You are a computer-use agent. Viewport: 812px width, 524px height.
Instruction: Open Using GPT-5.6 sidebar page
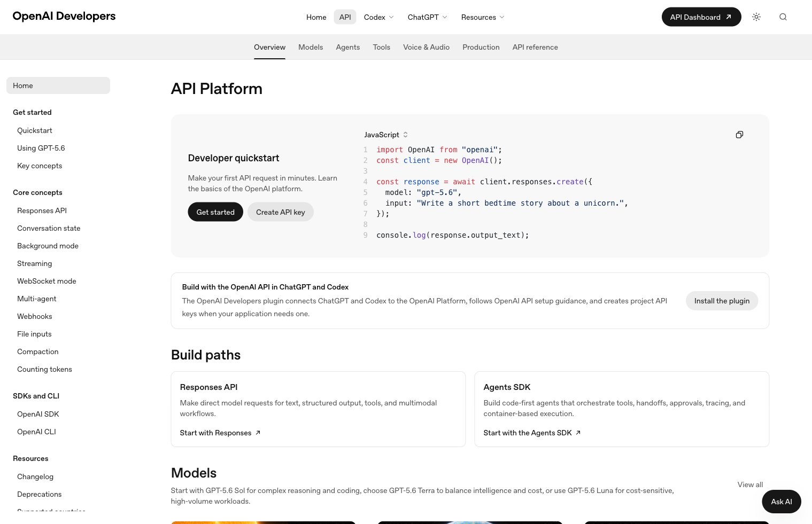[41, 148]
